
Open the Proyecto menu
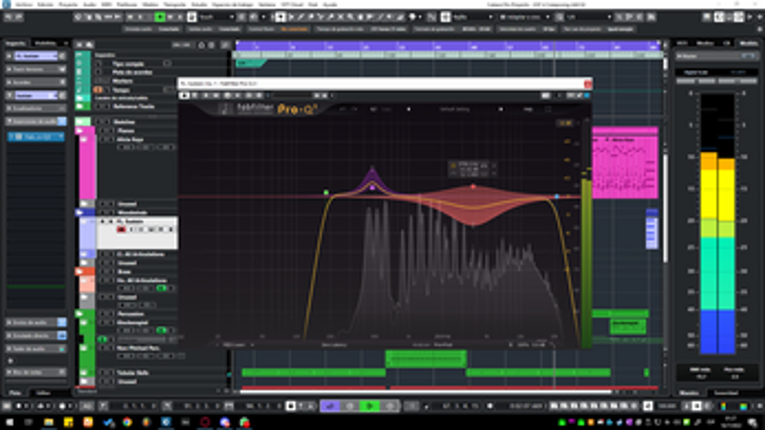point(67,4)
